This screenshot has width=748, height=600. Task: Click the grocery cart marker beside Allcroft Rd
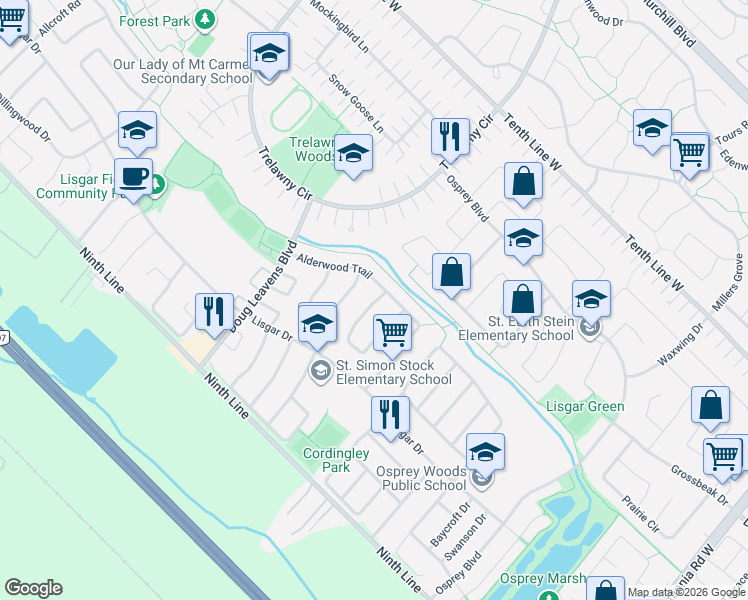(x=11, y=19)
